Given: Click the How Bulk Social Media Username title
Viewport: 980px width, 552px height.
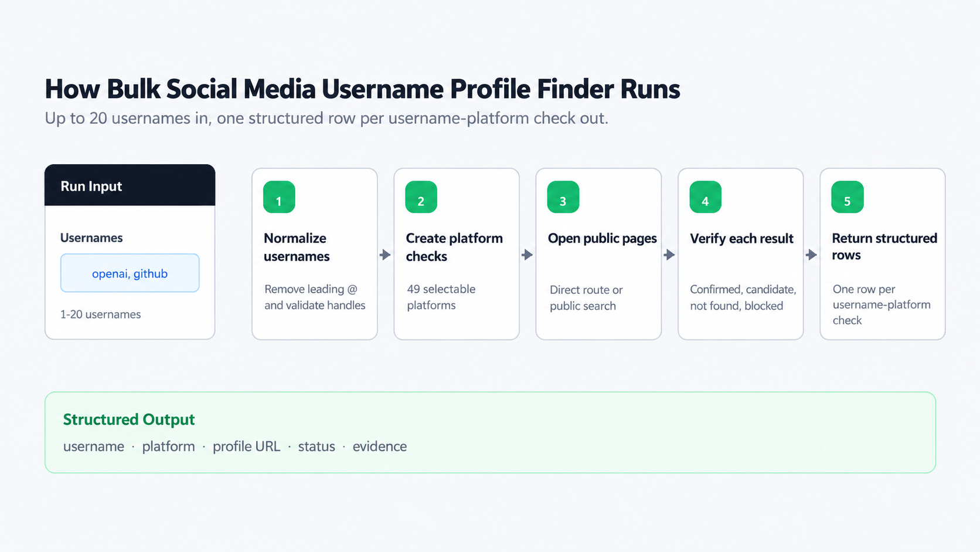Looking at the screenshot, I should tap(362, 89).
